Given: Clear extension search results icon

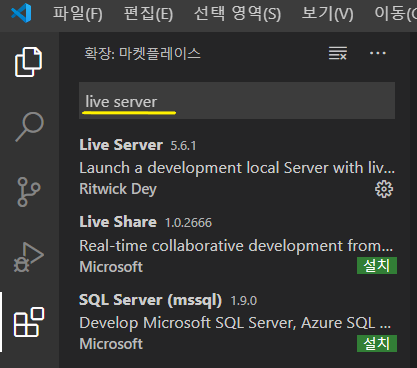Looking at the screenshot, I should (338, 53).
